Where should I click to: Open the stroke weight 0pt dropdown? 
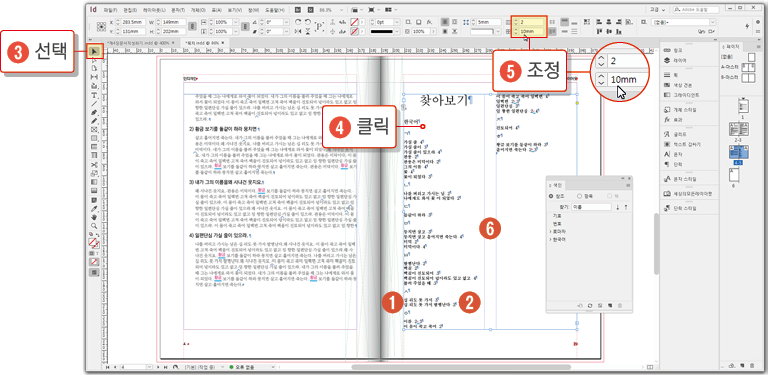[398, 22]
